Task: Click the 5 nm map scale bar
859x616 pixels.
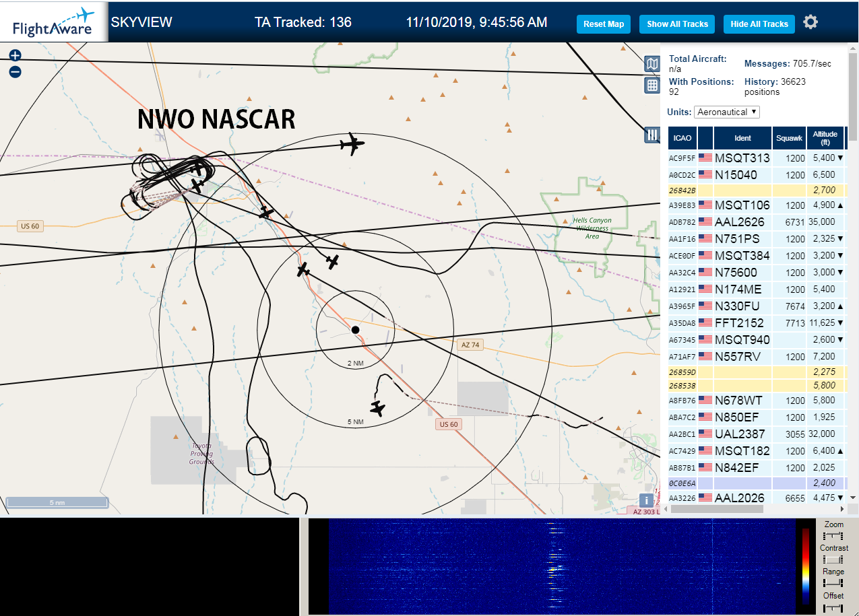Action: click(x=57, y=503)
